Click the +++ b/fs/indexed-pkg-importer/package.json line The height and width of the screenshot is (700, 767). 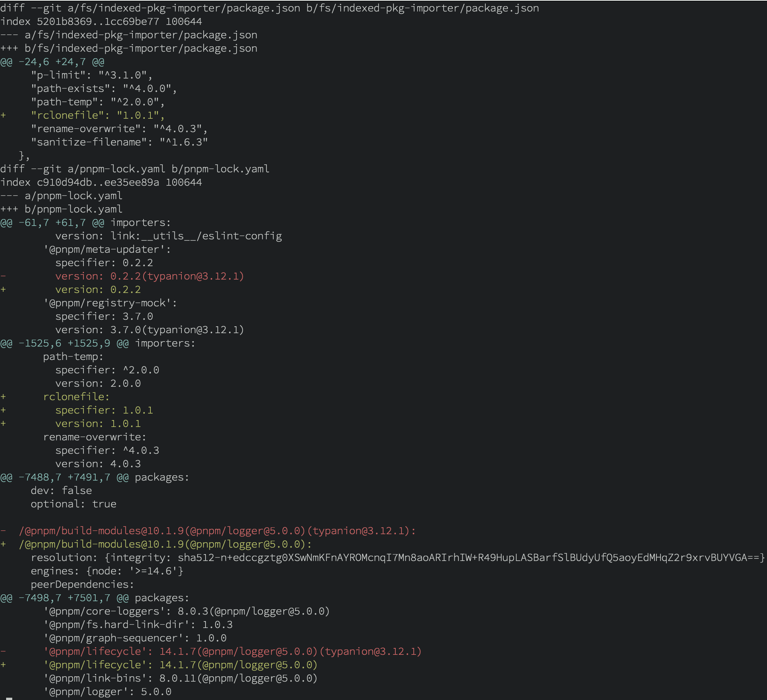[129, 48]
